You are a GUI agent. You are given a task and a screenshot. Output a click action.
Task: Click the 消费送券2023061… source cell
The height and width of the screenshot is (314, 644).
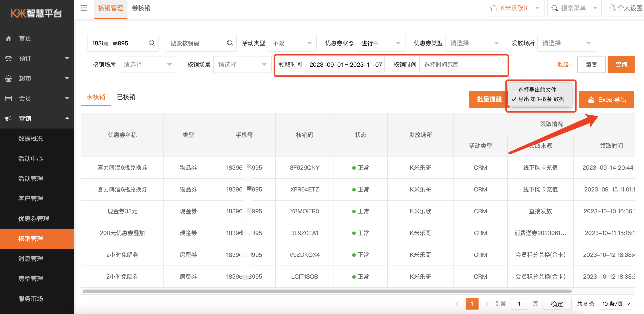(540, 233)
